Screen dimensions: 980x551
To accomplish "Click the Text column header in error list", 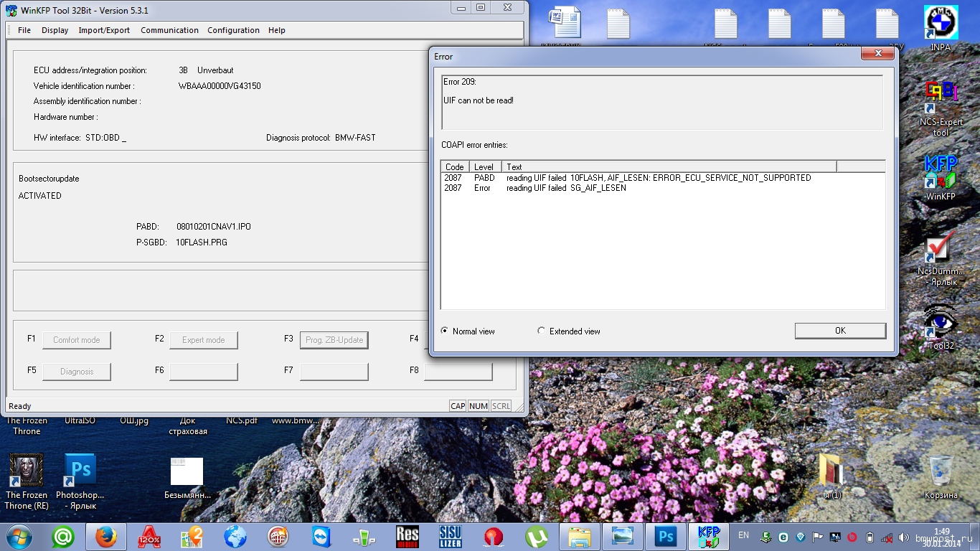I will [x=669, y=166].
